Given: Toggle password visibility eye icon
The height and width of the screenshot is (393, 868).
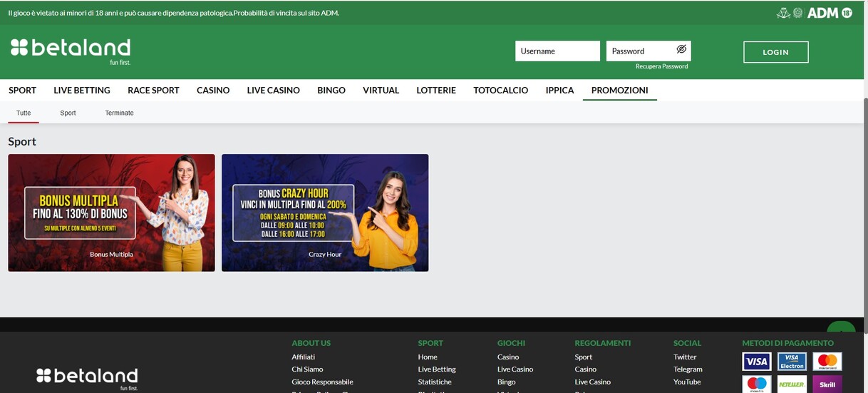Looking at the screenshot, I should pyautogui.click(x=681, y=49).
